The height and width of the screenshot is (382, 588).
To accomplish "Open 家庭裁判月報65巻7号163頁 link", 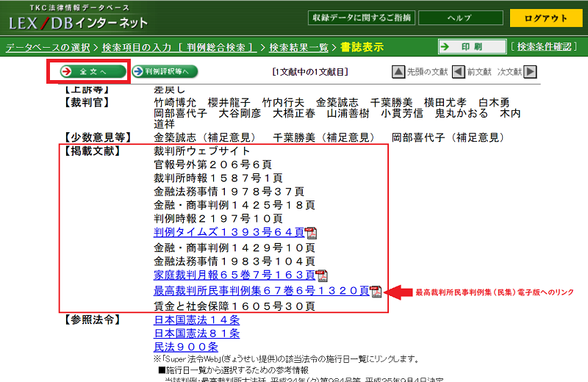I will (x=234, y=275).
